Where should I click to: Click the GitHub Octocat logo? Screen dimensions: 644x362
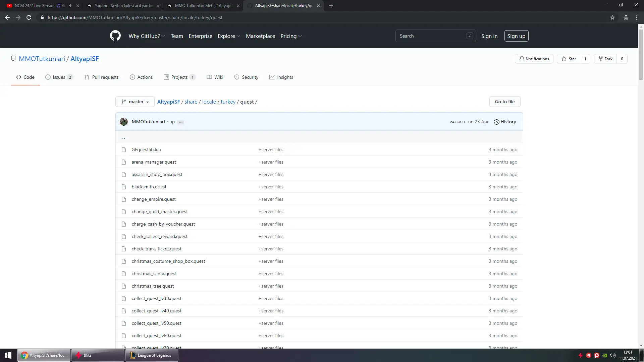[115, 36]
